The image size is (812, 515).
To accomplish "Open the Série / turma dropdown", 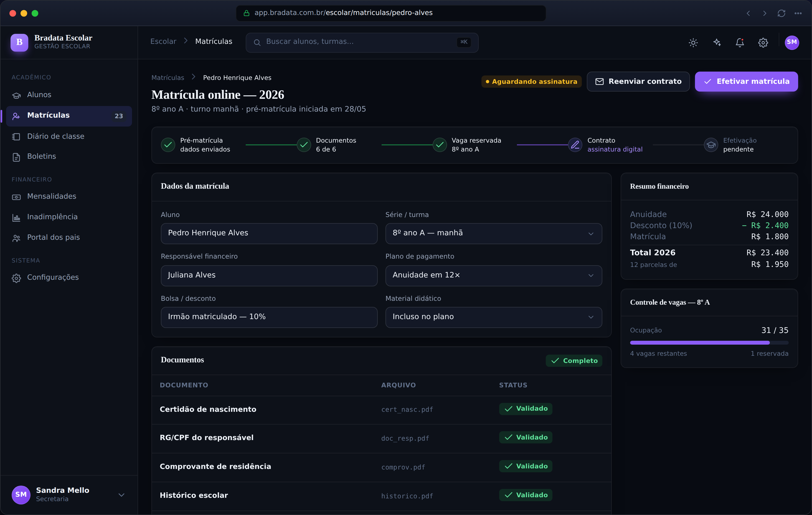I will click(x=493, y=233).
